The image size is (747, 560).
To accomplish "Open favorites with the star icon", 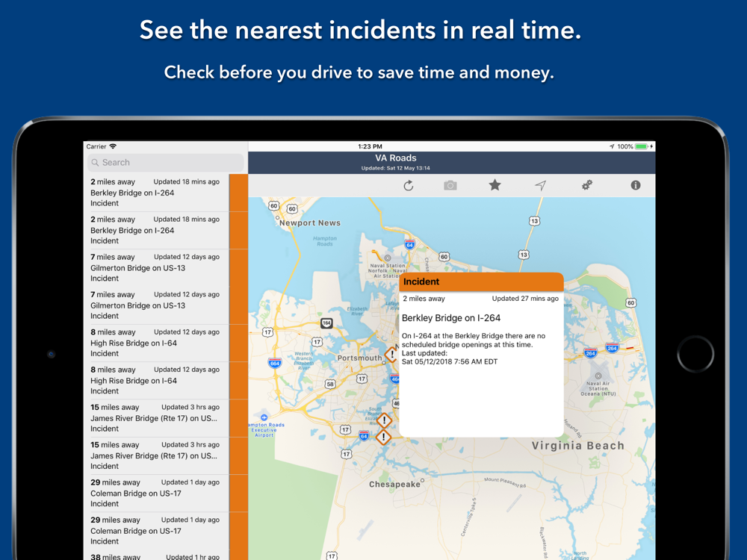I will pyautogui.click(x=495, y=184).
